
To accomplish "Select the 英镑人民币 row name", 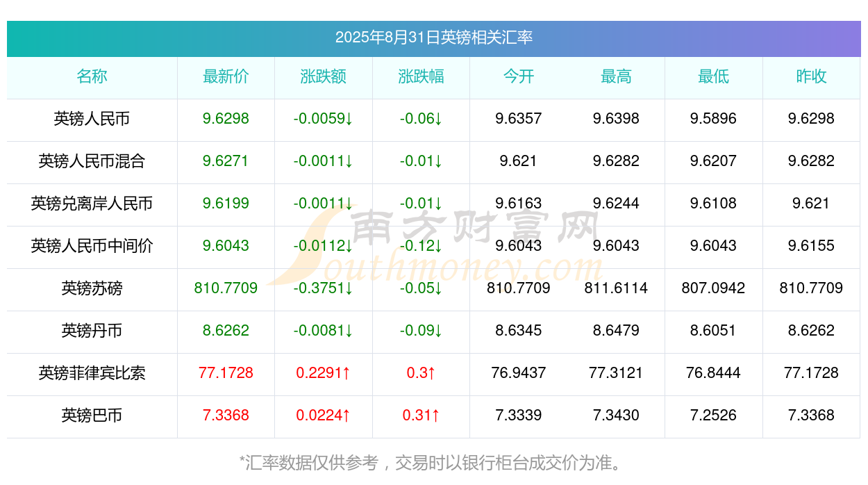I will [92, 119].
